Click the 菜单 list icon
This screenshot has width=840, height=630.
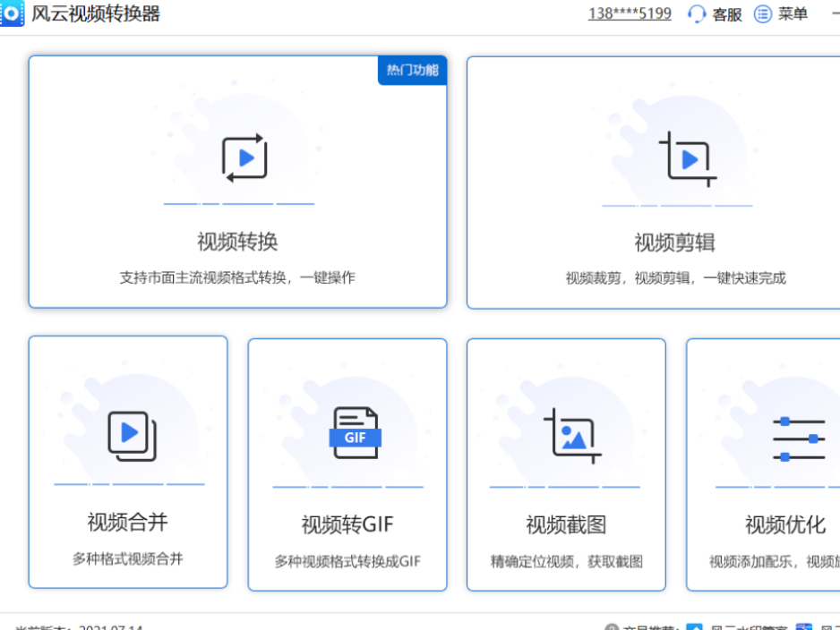[763, 14]
